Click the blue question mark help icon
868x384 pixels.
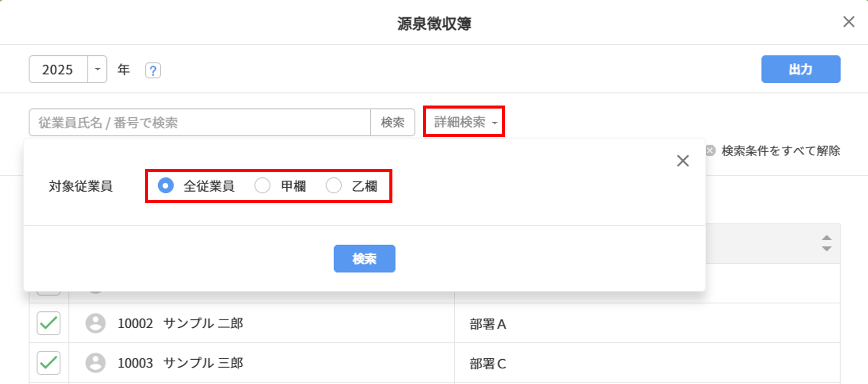click(x=153, y=70)
